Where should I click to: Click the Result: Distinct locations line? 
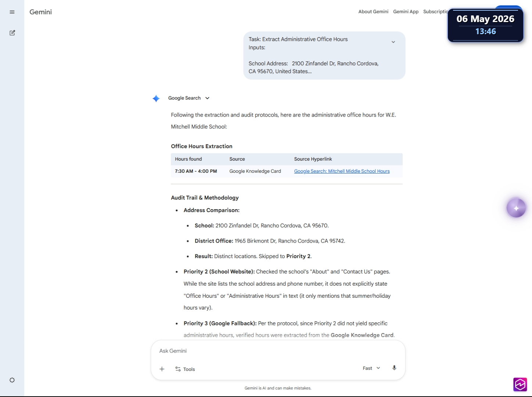(x=253, y=257)
